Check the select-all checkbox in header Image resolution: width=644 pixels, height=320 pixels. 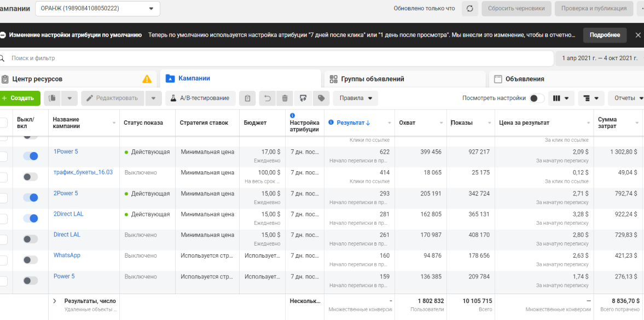[3, 123]
